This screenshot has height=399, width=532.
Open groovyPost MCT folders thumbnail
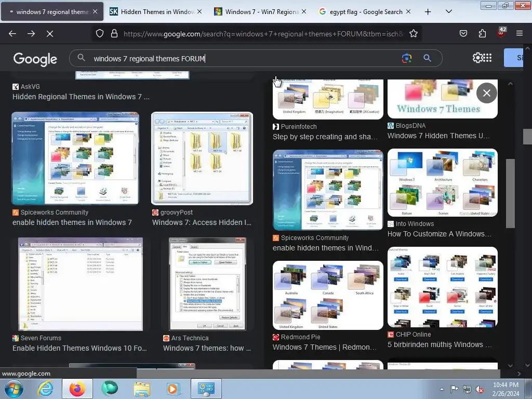click(x=202, y=158)
